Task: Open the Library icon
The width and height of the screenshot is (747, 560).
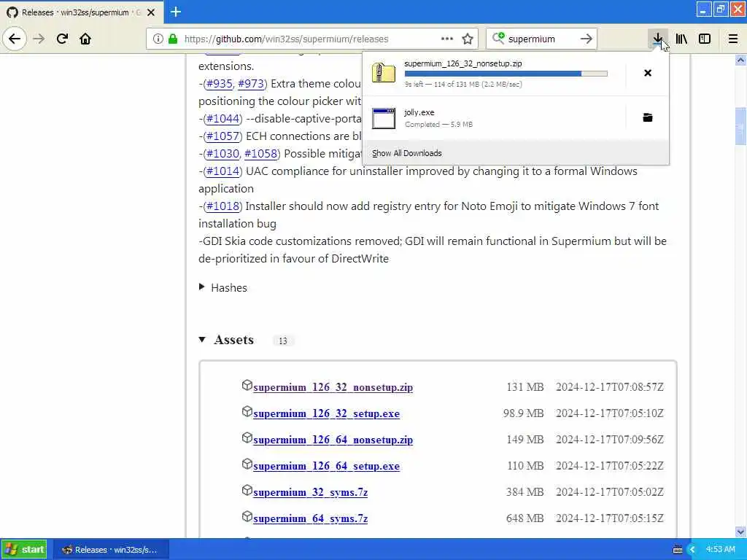Action: (x=681, y=39)
